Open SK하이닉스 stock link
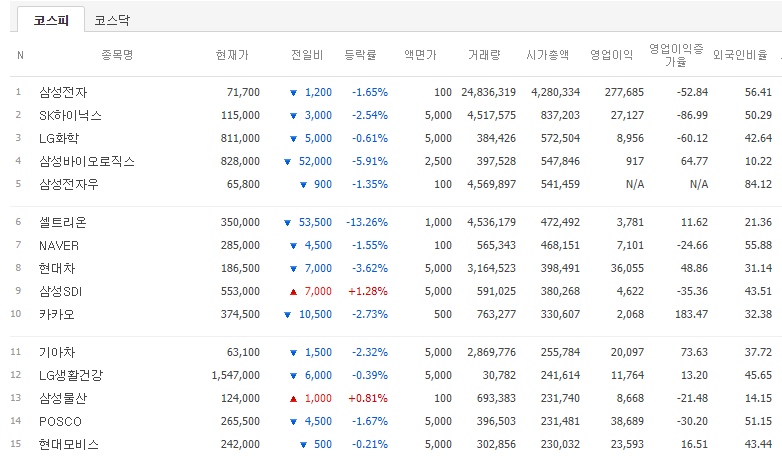 tap(70, 115)
